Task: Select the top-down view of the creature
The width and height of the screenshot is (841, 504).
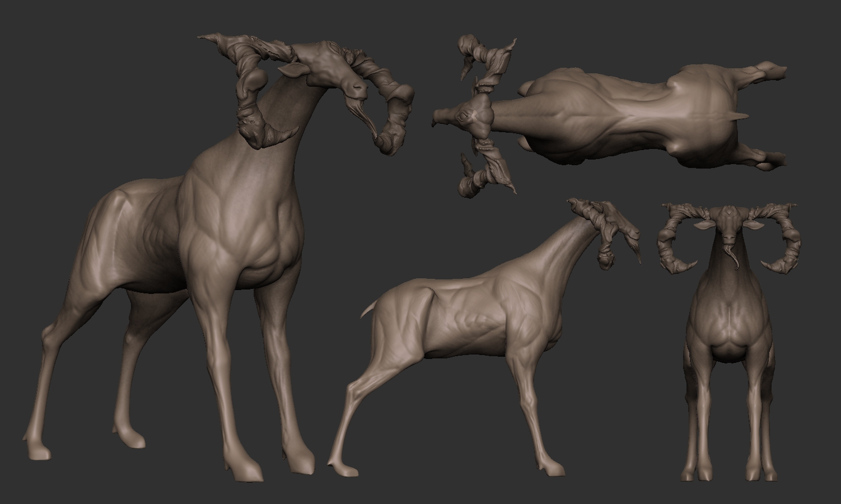Action: (610, 115)
